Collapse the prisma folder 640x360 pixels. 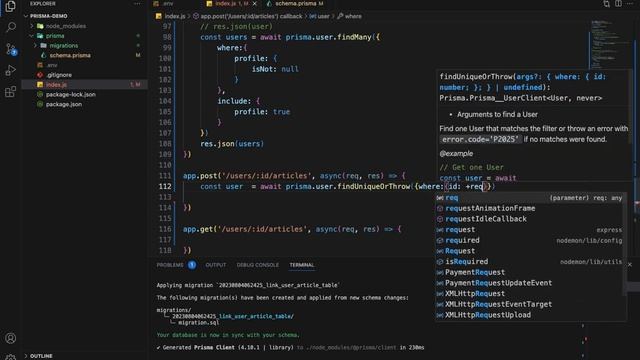32,36
